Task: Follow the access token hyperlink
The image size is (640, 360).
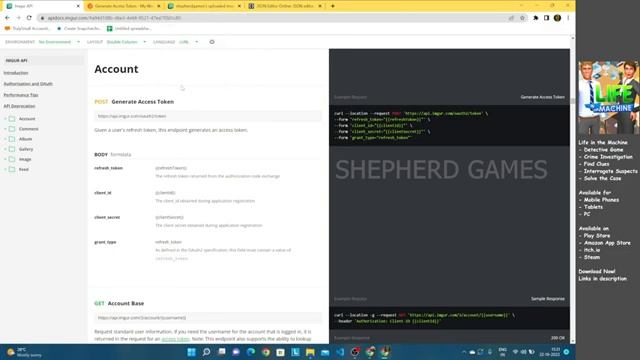Action: click(x=176, y=339)
